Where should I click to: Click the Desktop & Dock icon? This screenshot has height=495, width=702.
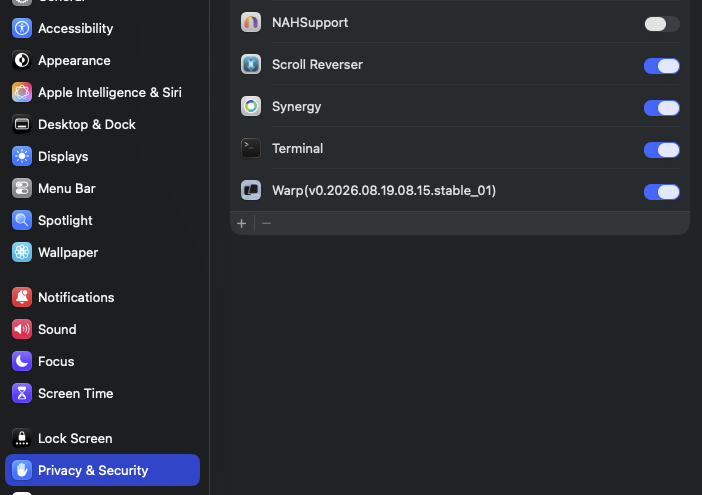[21, 124]
